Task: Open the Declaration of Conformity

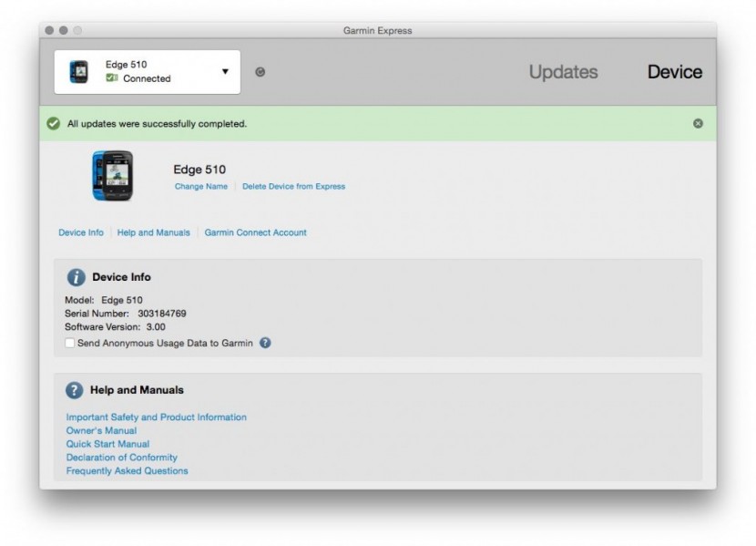Action: point(121,457)
